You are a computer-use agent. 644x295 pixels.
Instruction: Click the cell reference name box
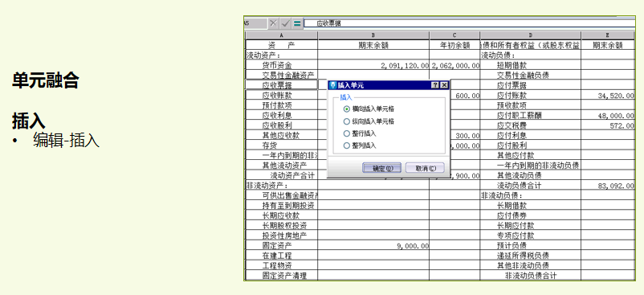[255, 23]
